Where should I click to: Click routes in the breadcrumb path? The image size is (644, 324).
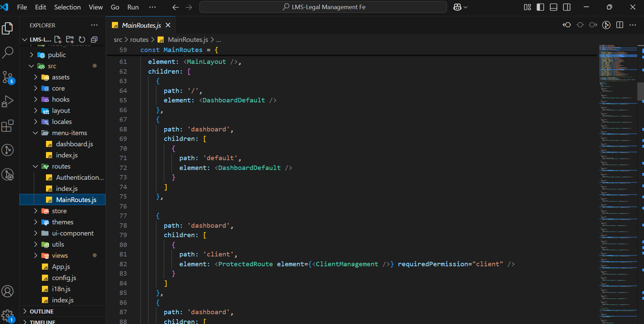(x=139, y=40)
